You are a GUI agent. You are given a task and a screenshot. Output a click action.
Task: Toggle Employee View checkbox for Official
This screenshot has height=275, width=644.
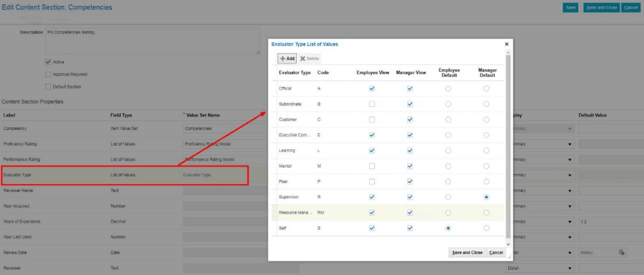(372, 89)
